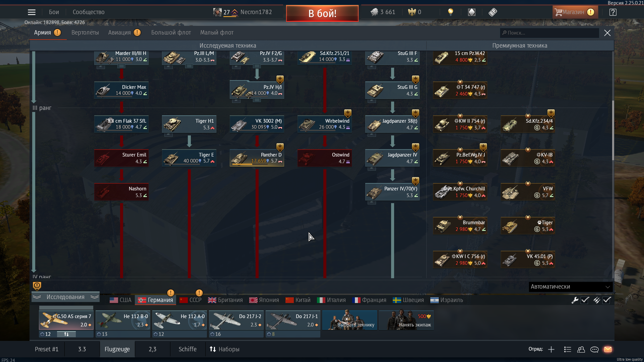This screenshot has height=362, width=644.
Task: Open the help question mark icon
Action: (x=613, y=12)
